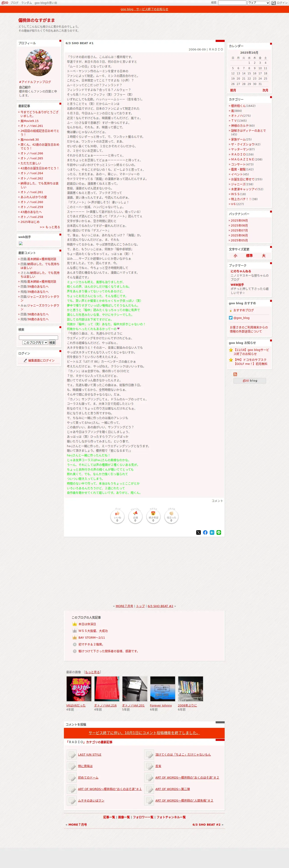Open フォロワー一覧 in the footer navigation

[143, 817]
